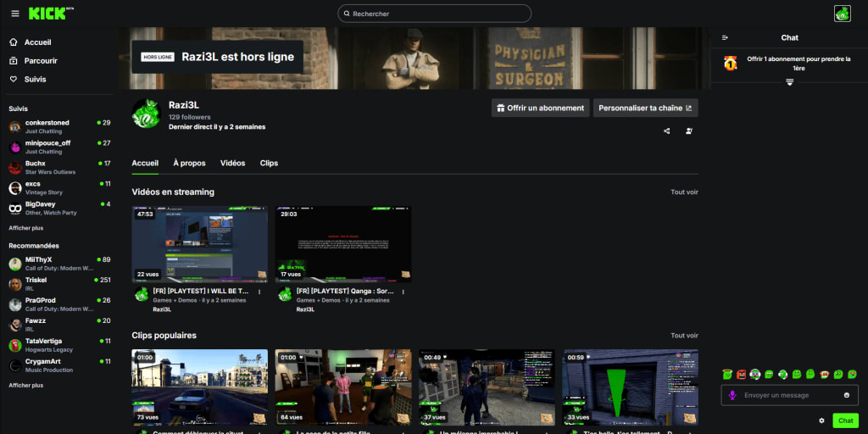This screenshot has width=868, height=434.
Task: Insert the green halo angel emote
Action: 728,374
